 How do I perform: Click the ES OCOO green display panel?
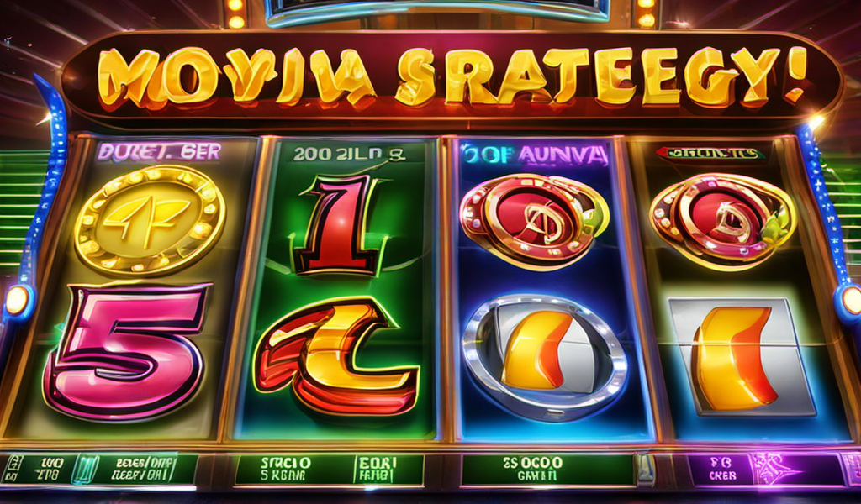click(548, 470)
